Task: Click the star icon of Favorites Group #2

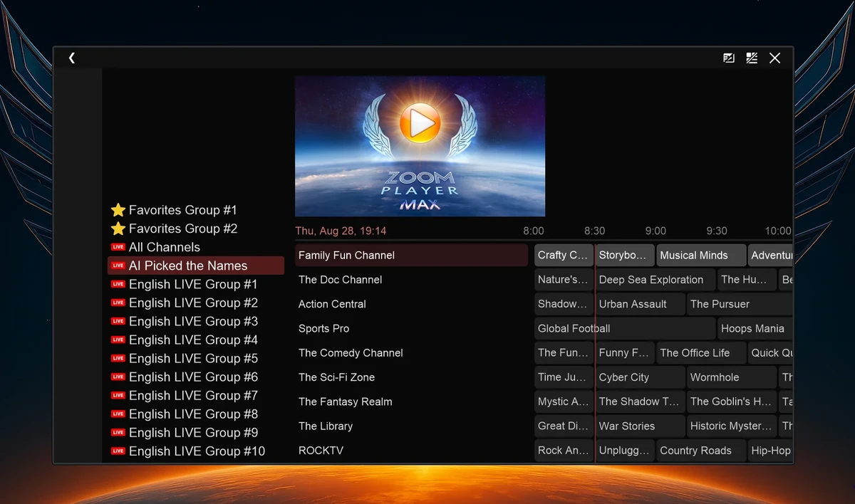Action: point(118,229)
